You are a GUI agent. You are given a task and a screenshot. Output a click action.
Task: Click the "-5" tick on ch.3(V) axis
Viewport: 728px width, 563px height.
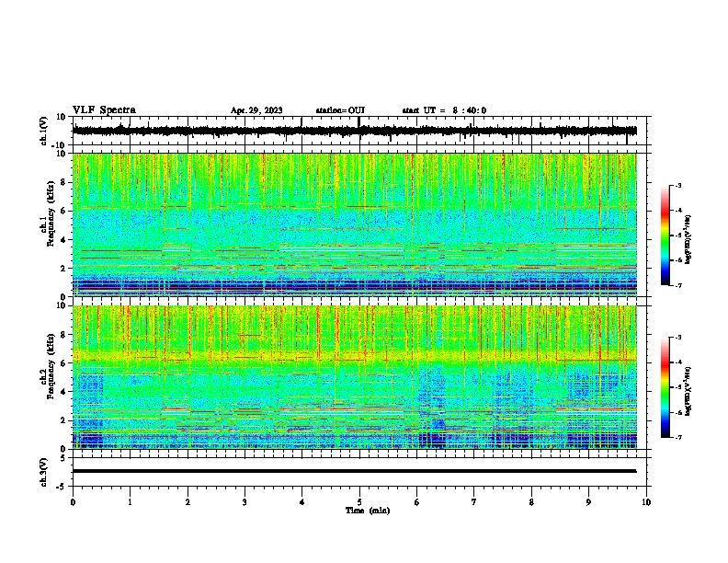[62, 487]
